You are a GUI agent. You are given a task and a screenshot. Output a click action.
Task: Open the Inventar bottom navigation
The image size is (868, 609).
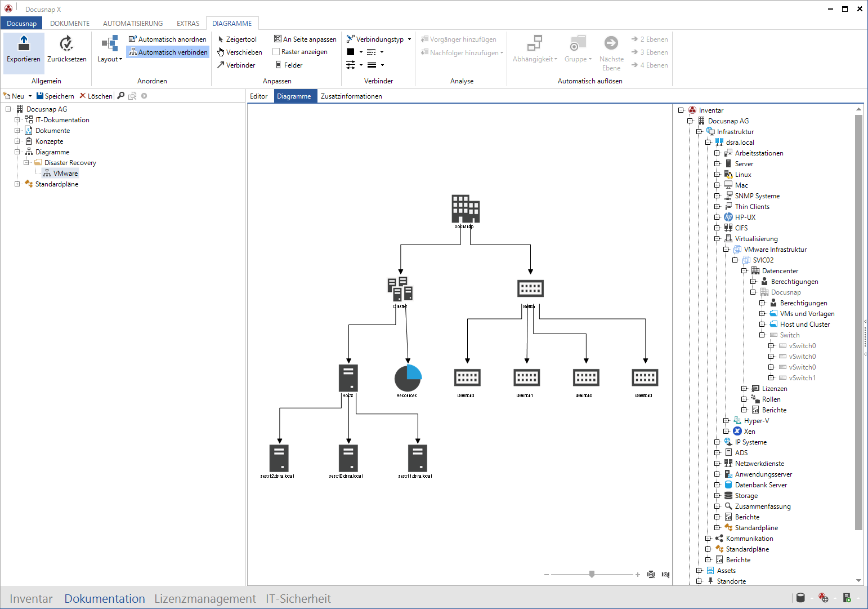[31, 598]
